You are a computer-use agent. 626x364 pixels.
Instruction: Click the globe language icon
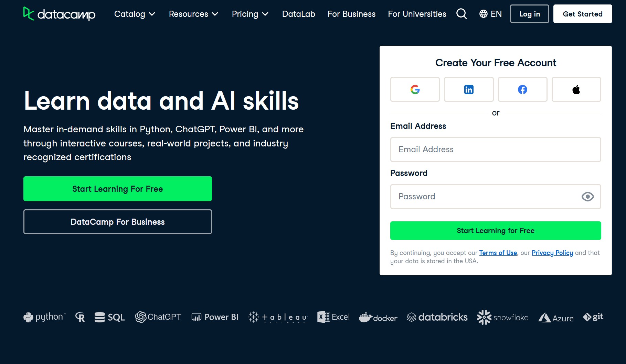[483, 14]
